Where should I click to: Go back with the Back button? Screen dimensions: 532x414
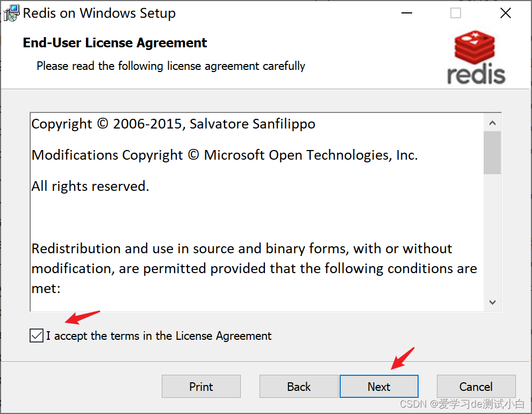point(299,387)
